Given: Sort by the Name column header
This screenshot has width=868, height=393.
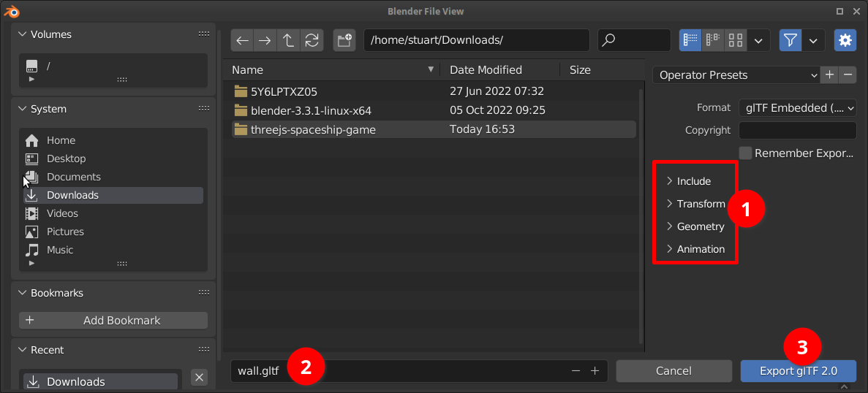Looking at the screenshot, I should (x=331, y=69).
